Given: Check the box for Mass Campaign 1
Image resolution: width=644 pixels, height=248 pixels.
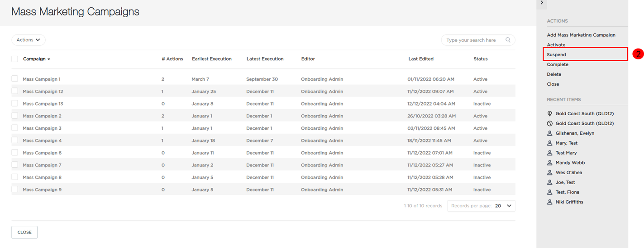Looking at the screenshot, I should (x=15, y=79).
